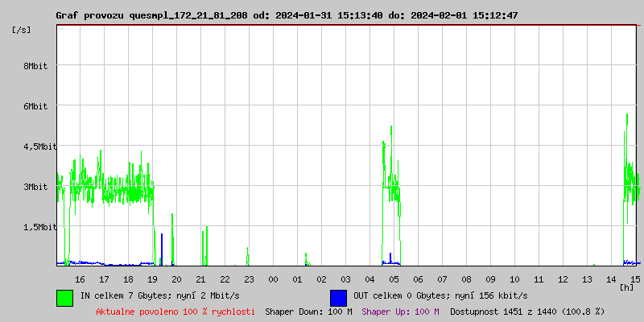
Task: Click the 00 hour marker on x-axis
Action: (273, 279)
